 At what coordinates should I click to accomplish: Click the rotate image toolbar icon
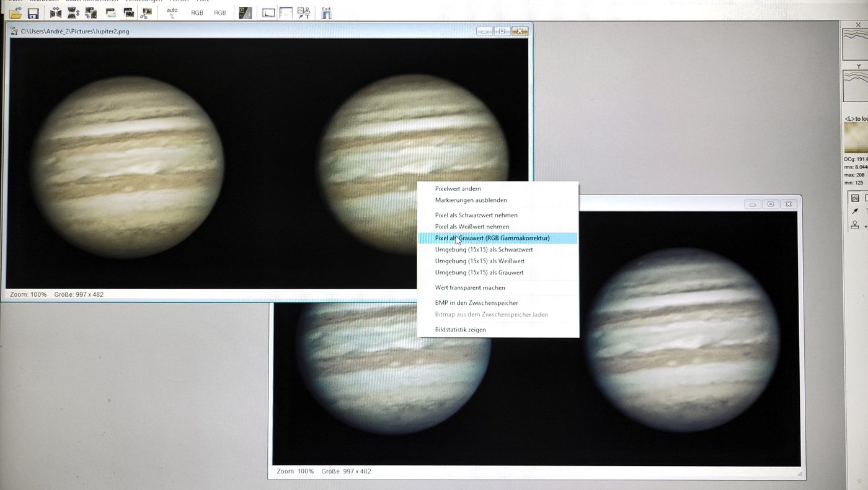91,12
